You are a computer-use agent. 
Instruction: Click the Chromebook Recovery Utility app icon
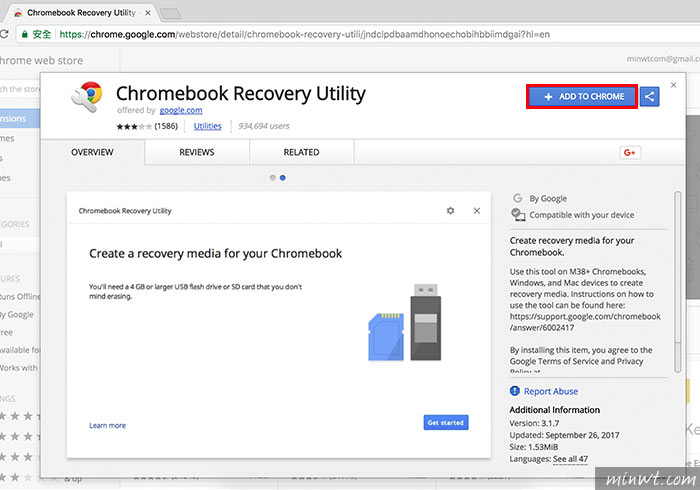[x=87, y=97]
